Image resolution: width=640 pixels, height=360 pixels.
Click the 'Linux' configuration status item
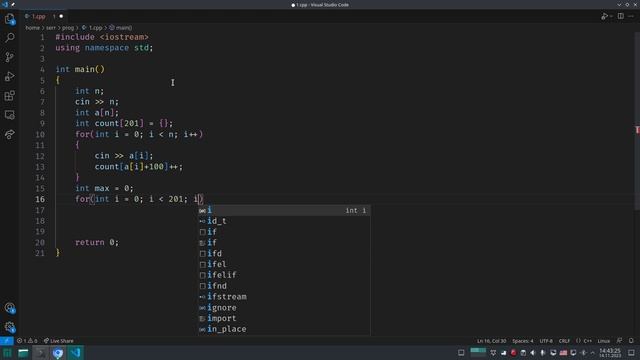coord(604,341)
